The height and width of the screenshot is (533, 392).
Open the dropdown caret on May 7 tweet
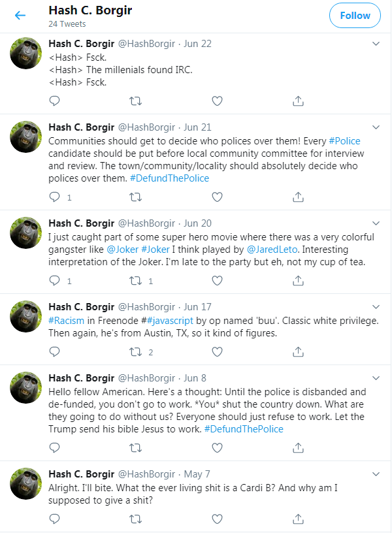376,474
